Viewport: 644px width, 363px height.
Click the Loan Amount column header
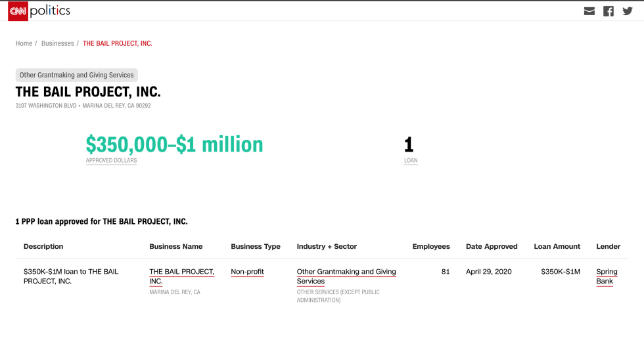pyautogui.click(x=557, y=247)
